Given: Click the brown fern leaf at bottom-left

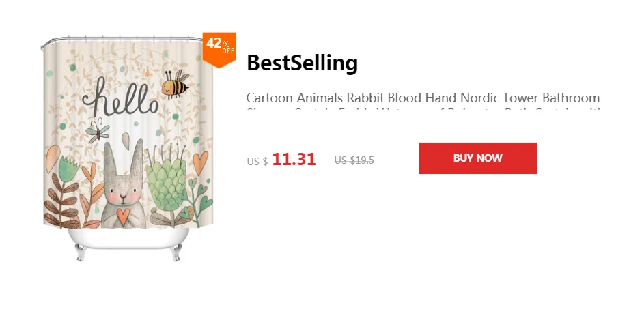Looking at the screenshot, I should click(x=61, y=205).
